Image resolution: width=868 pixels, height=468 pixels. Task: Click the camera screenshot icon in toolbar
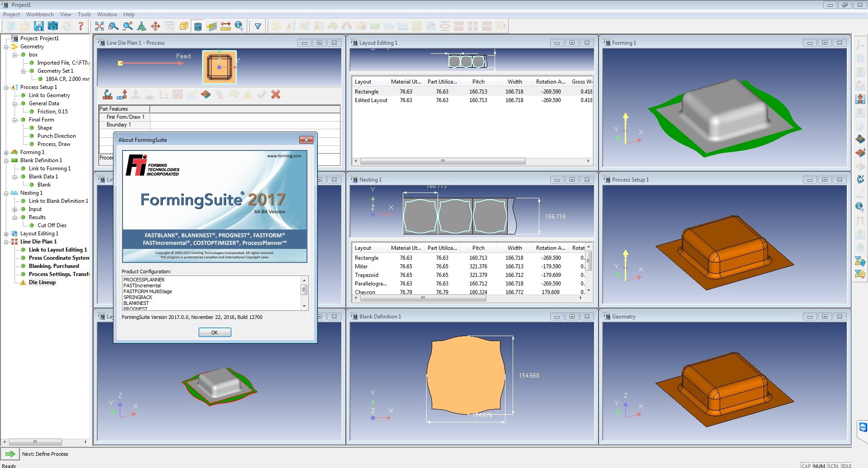[53, 26]
